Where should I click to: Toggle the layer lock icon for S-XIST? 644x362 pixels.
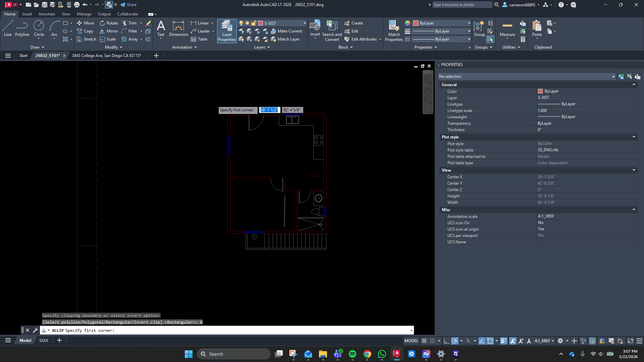coord(254,23)
